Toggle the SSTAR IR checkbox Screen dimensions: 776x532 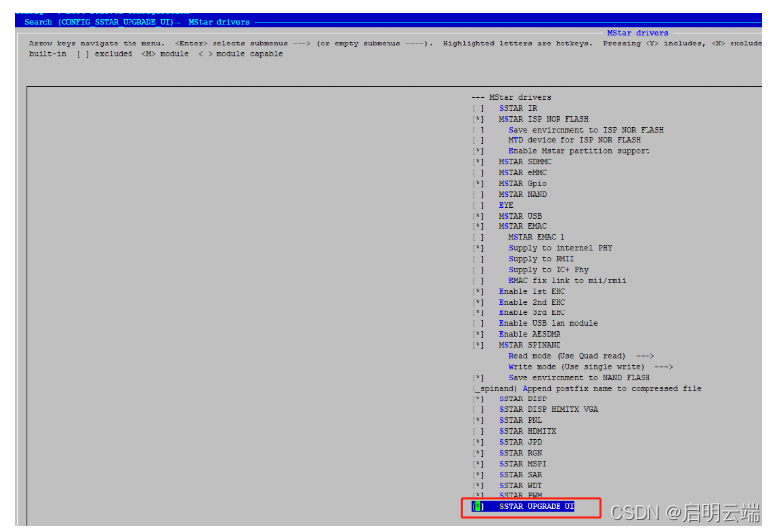click(x=478, y=108)
